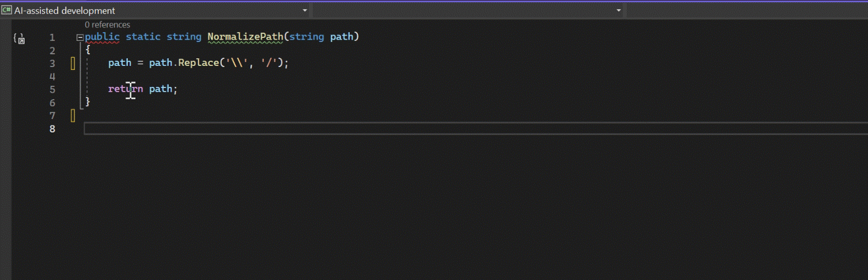Open the middle types navigation dropdown arrow

(x=619, y=10)
